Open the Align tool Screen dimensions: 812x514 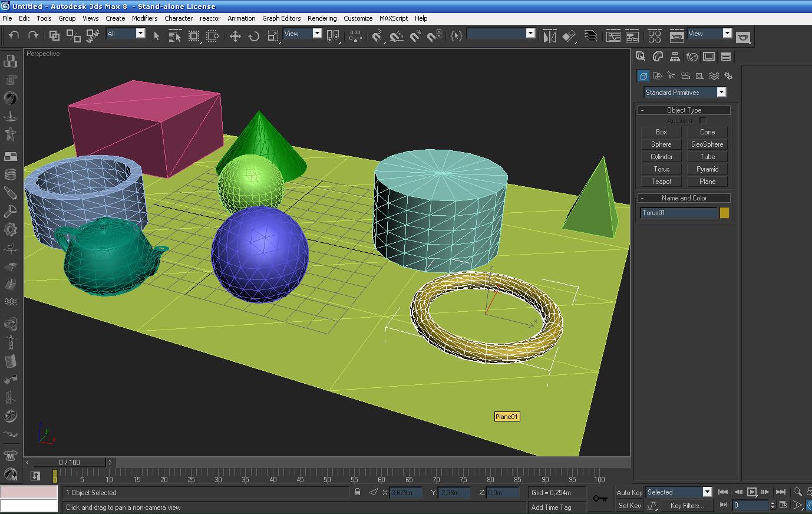569,36
